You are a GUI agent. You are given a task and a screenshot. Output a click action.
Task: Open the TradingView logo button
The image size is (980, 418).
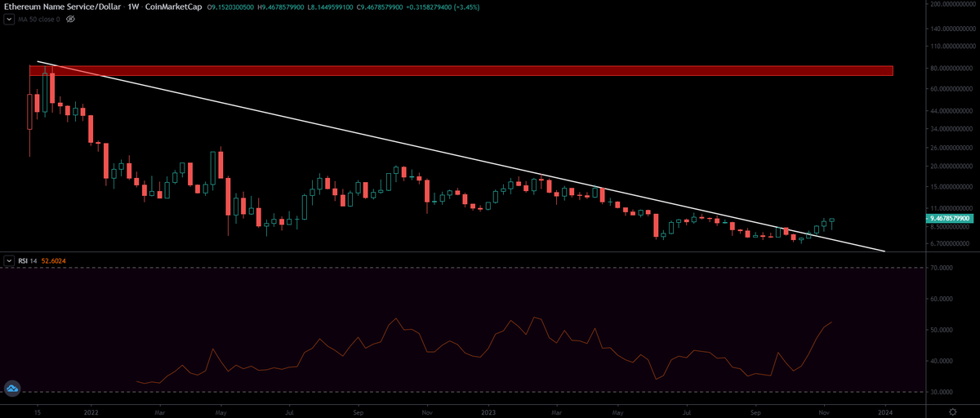(11, 389)
